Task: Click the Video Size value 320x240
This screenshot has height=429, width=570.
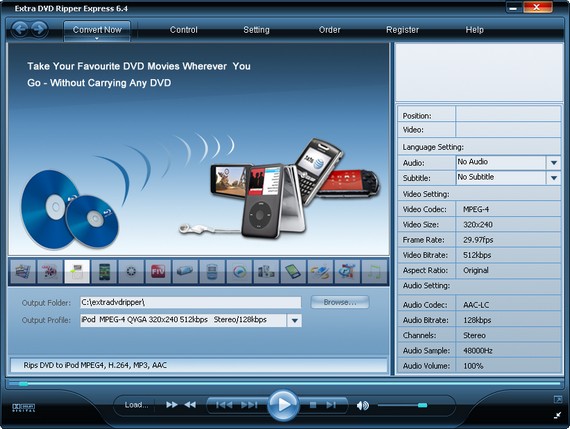Action: (478, 225)
